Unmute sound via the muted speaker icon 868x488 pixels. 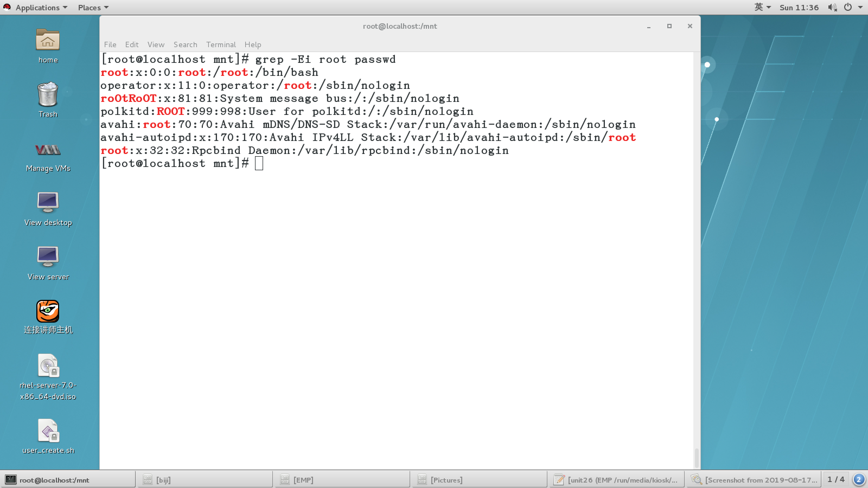coord(832,7)
